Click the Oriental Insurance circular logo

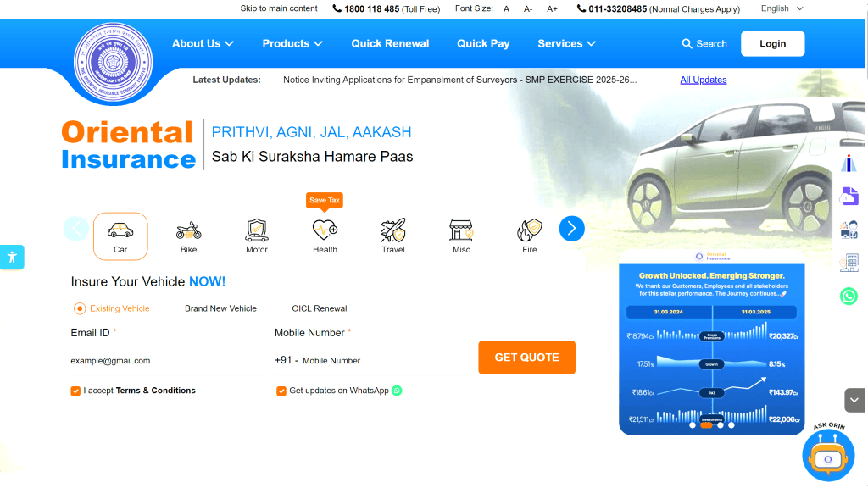(x=113, y=63)
